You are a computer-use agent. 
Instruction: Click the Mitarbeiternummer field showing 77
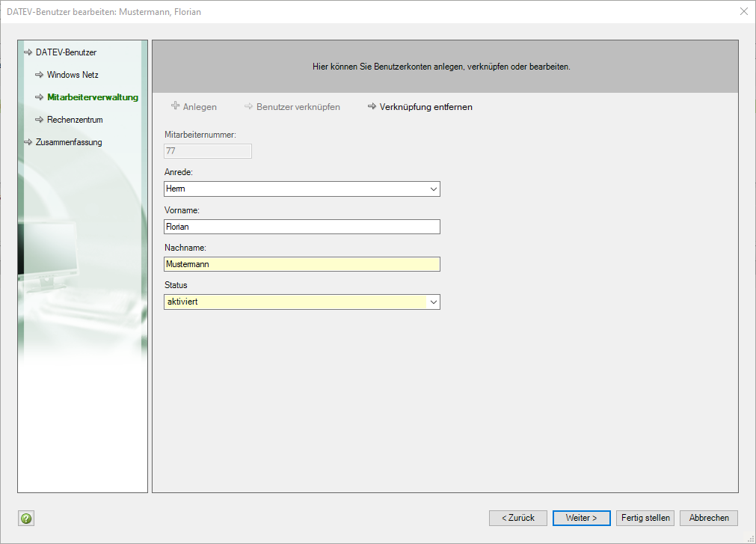coord(208,151)
